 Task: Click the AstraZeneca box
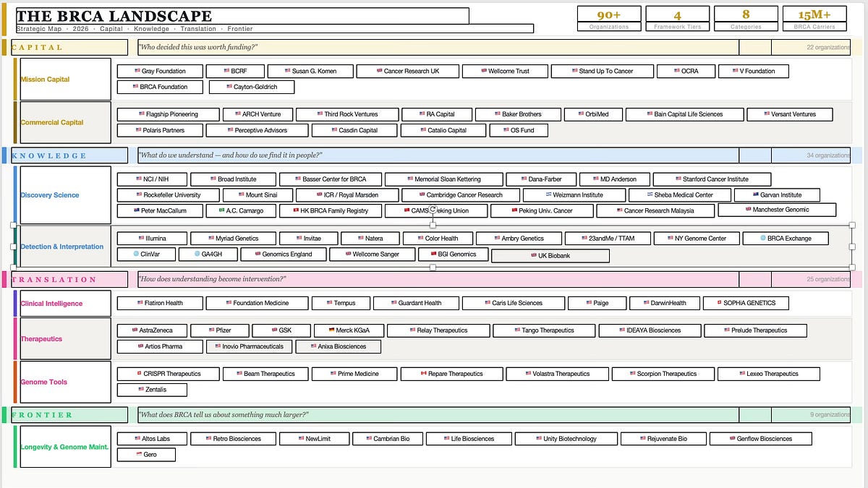(152, 331)
